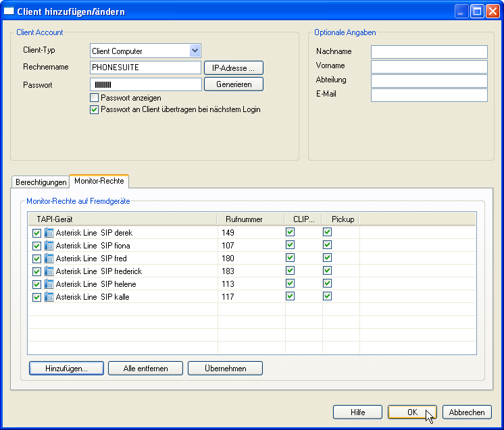Toggle the Pickup checkbox for SIP fred

point(327,257)
